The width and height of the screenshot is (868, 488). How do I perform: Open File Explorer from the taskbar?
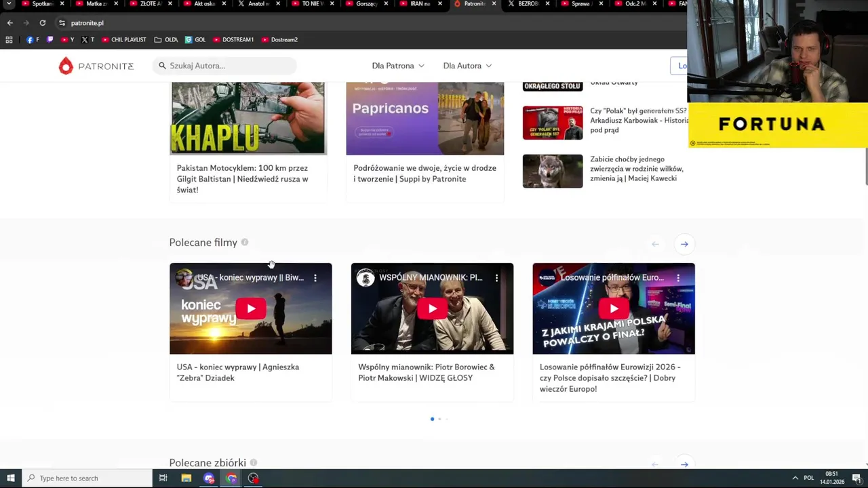pos(186,478)
